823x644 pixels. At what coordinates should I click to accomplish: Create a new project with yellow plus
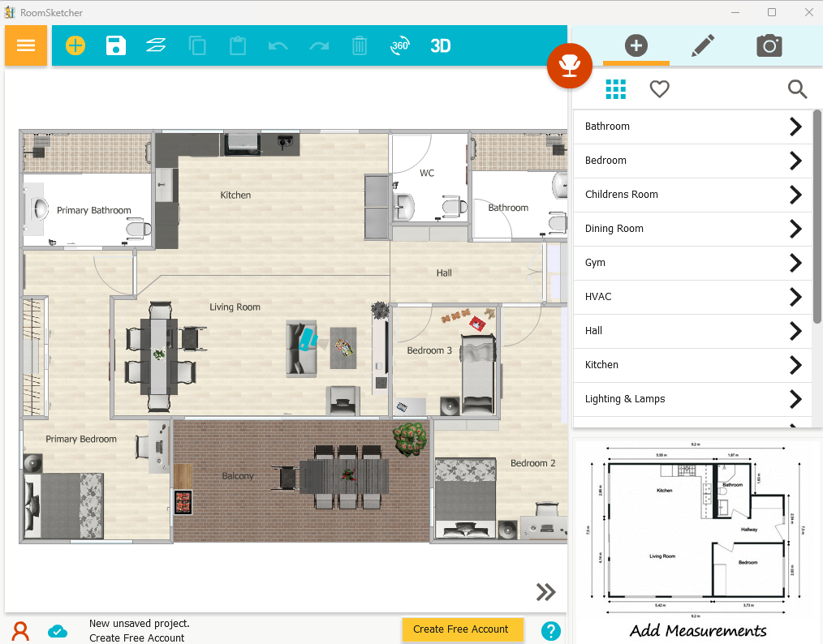point(75,45)
